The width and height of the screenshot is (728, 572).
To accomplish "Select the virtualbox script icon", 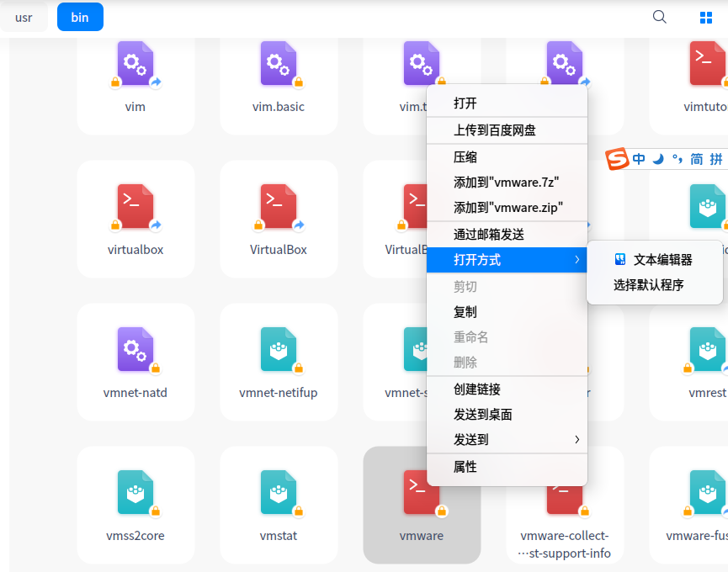I will pyautogui.click(x=136, y=206).
